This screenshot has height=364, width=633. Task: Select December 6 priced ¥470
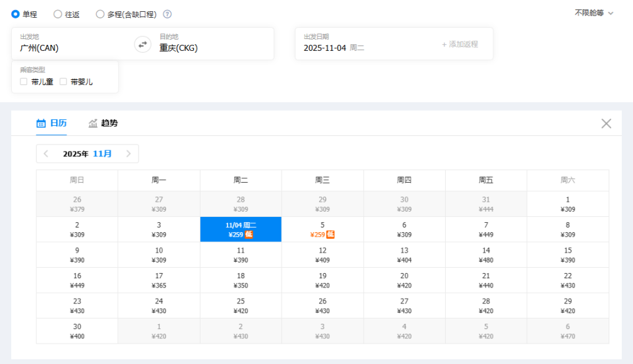[568, 331]
